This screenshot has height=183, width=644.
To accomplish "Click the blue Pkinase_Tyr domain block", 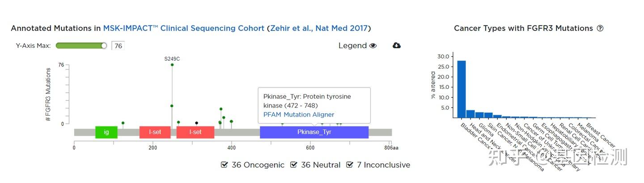I will click(314, 132).
